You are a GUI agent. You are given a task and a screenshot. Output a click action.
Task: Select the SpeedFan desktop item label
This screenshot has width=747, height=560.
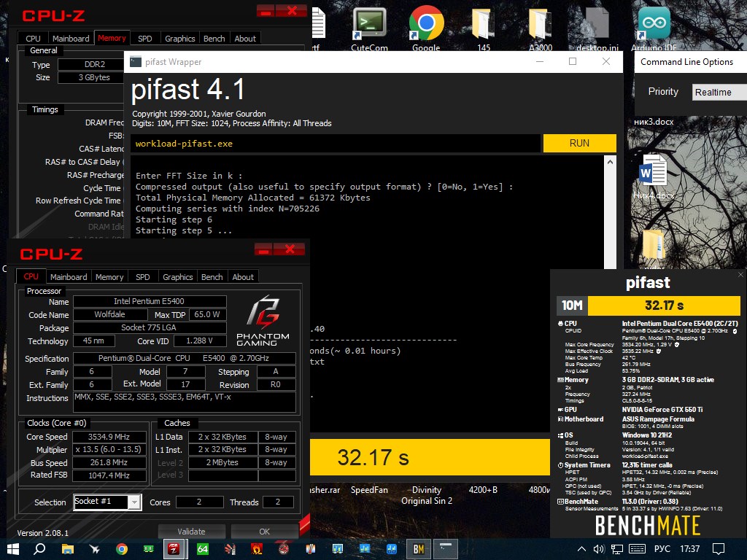tap(369, 489)
